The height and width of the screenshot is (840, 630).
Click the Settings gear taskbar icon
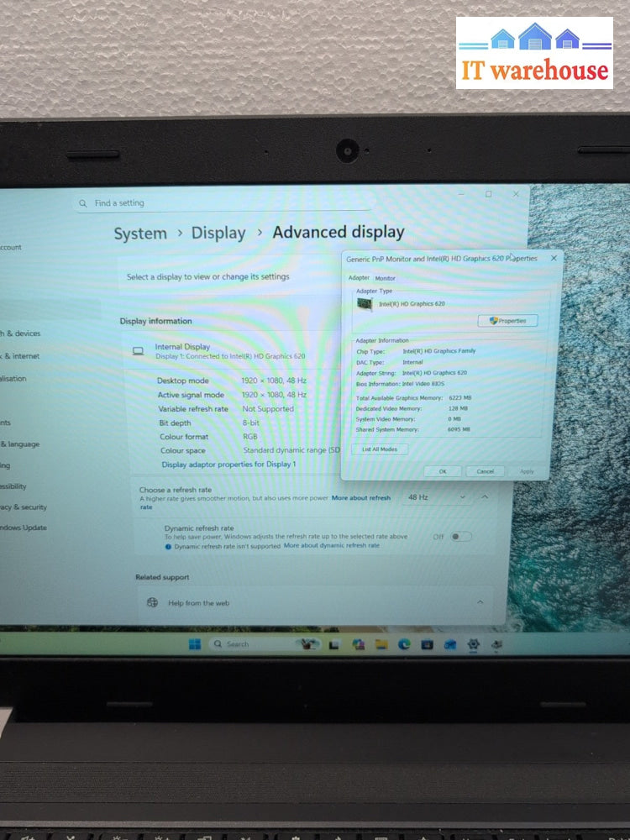473,644
